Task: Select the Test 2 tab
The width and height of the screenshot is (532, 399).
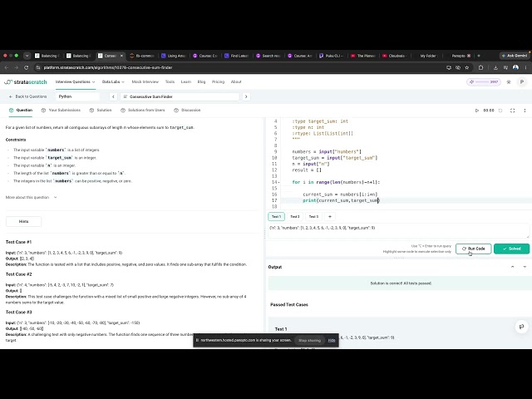Action: pyautogui.click(x=295, y=216)
